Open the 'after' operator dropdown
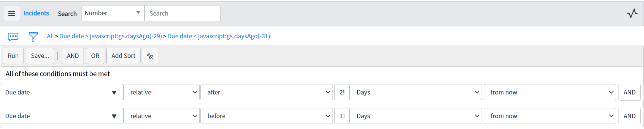 [267, 92]
